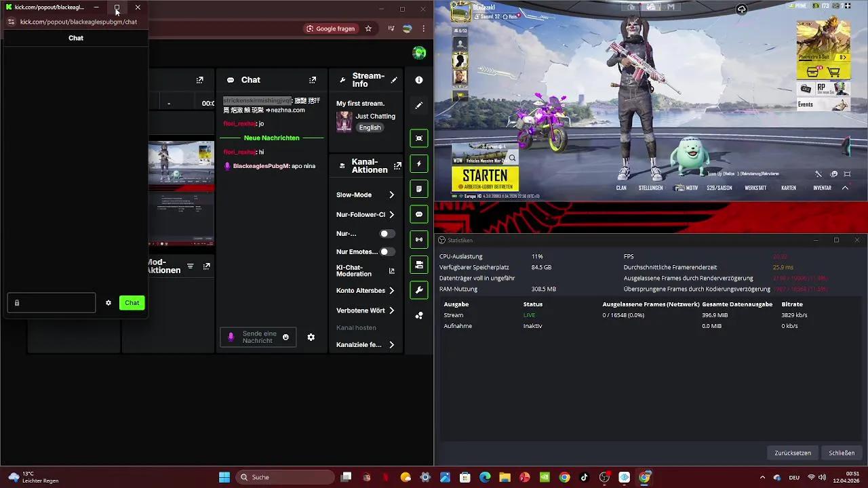
Task: Toggle the broadcast signal sidebar icon
Action: click(419, 239)
